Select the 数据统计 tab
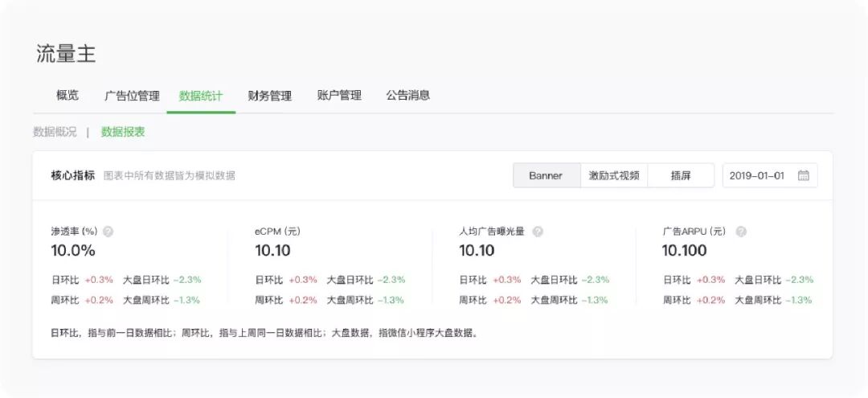This screenshot has width=868, height=398. [x=201, y=96]
